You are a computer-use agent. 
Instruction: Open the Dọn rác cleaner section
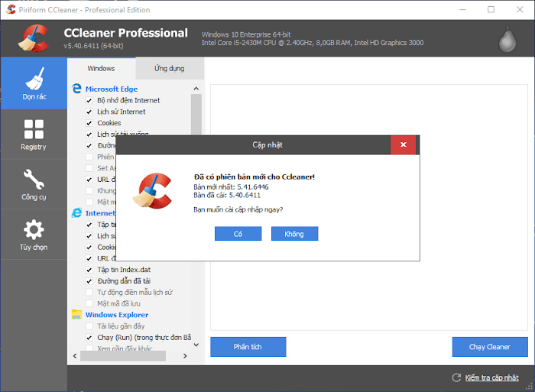[x=34, y=83]
